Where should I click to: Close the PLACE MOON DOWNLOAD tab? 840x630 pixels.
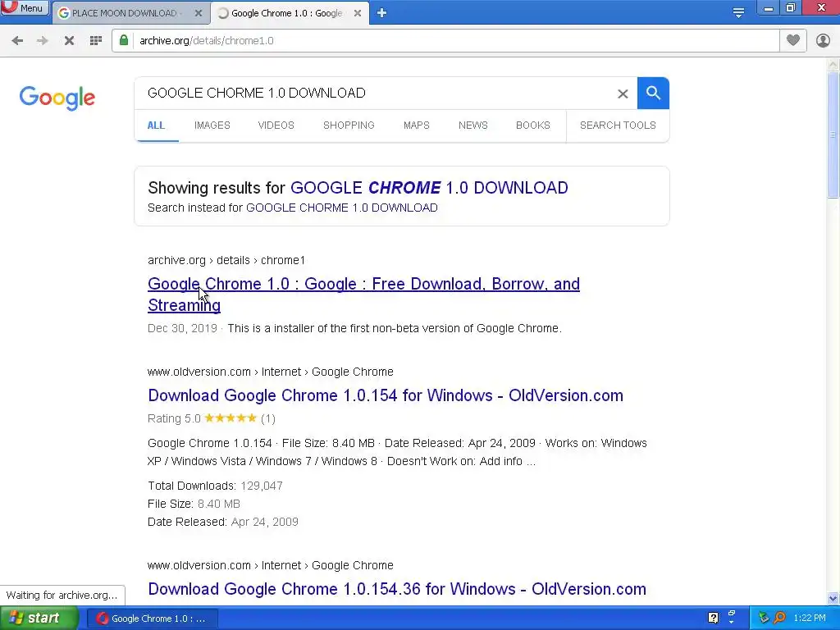pyautogui.click(x=199, y=13)
